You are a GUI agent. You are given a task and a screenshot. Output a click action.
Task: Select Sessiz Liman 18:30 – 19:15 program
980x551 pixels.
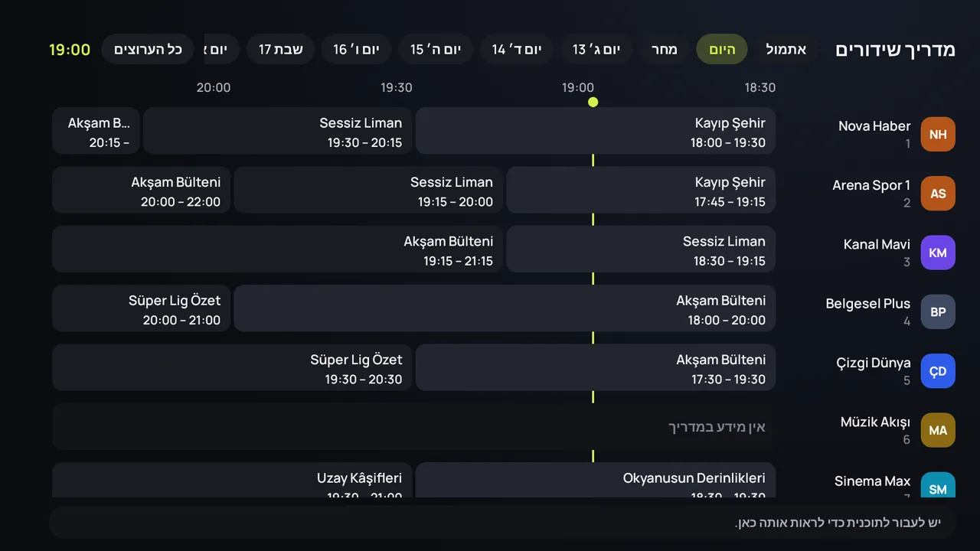pyautogui.click(x=641, y=249)
